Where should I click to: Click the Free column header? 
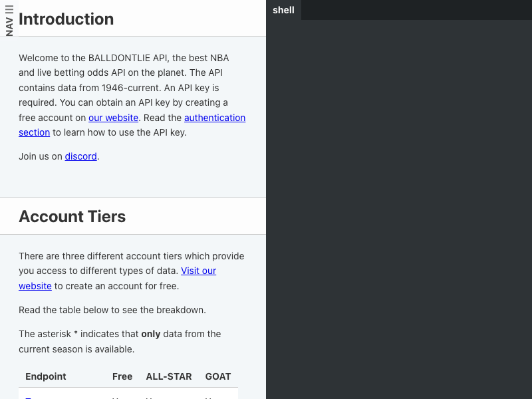(x=122, y=376)
